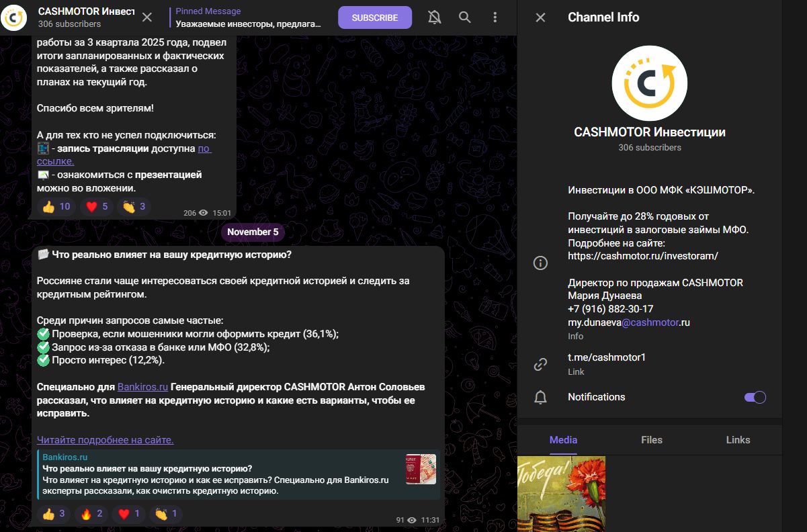The height and width of the screenshot is (532, 807).
Task: Click the muted notifications bell icon
Action: [x=434, y=17]
